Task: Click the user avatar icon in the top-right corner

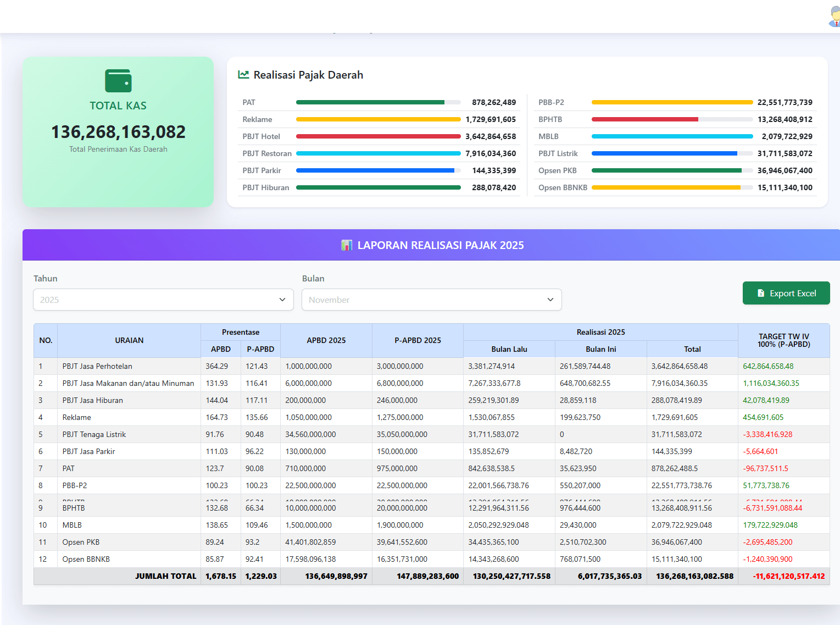Action: (x=832, y=16)
